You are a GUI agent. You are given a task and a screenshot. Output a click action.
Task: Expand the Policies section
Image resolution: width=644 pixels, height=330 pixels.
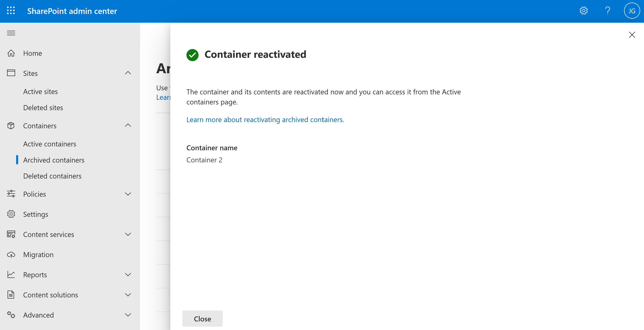click(x=128, y=194)
